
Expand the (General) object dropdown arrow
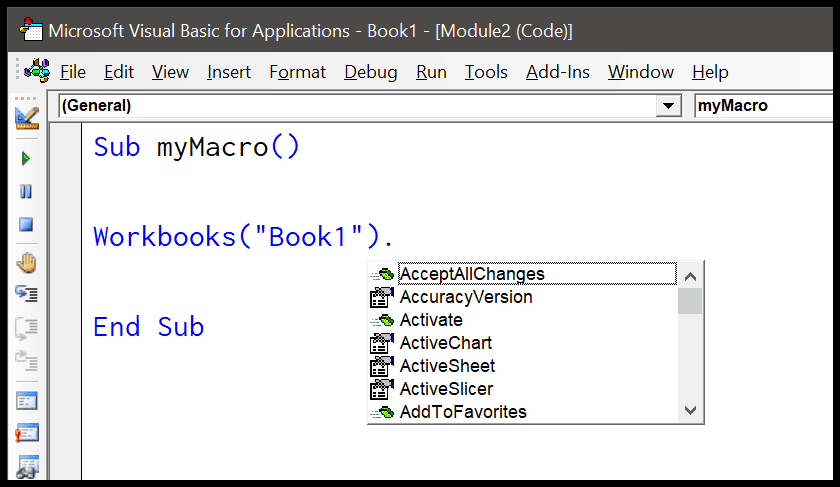click(668, 106)
